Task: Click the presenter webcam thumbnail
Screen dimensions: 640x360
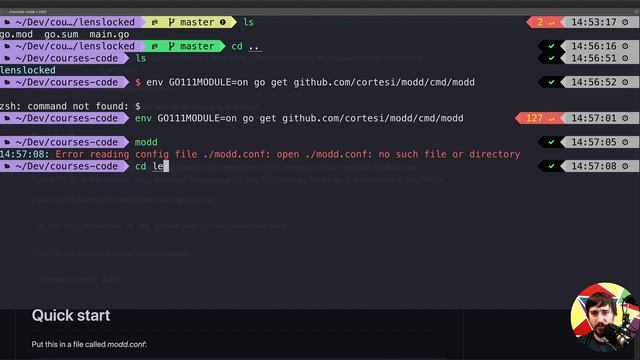Action: tap(604, 316)
